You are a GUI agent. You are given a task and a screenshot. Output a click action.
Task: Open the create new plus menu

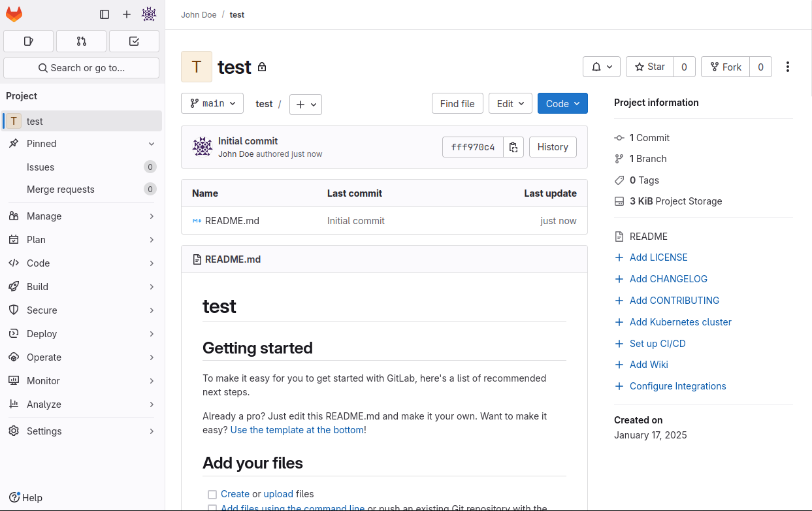127,14
